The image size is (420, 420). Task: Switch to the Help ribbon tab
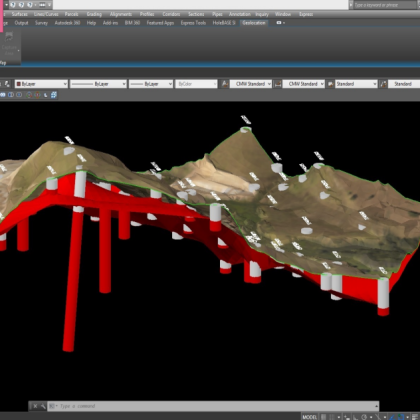pyautogui.click(x=91, y=23)
